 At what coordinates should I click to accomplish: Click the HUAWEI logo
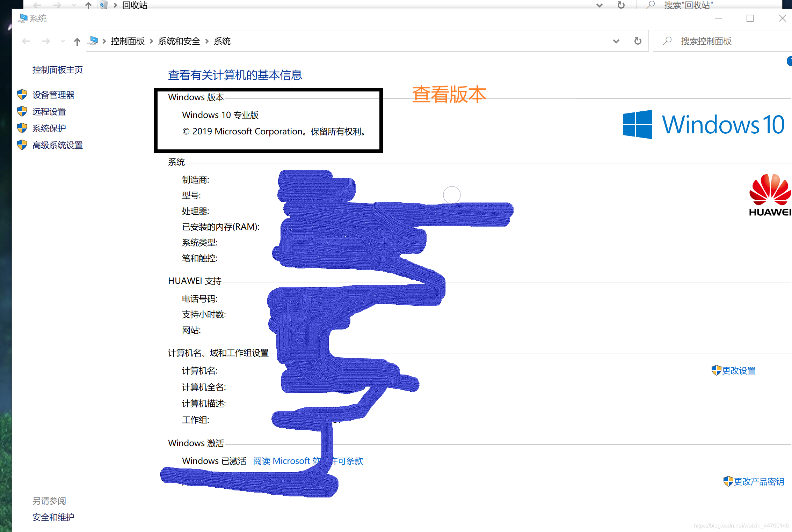[x=770, y=195]
